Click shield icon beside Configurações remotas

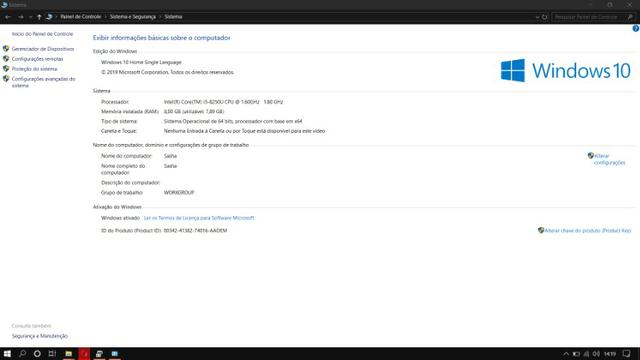tap(6, 59)
